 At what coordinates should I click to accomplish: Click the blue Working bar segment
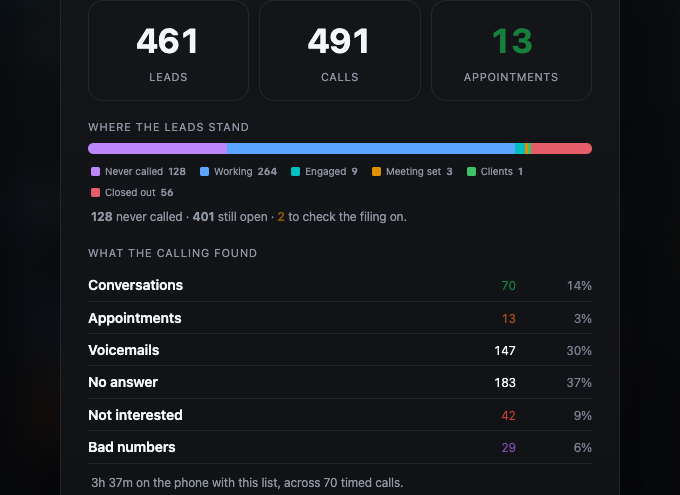(x=371, y=148)
